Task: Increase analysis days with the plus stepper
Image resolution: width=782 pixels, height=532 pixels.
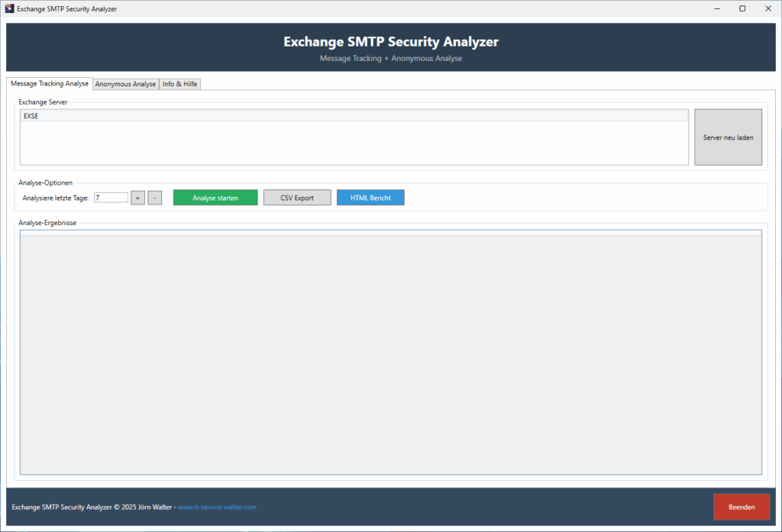Action: (137, 197)
